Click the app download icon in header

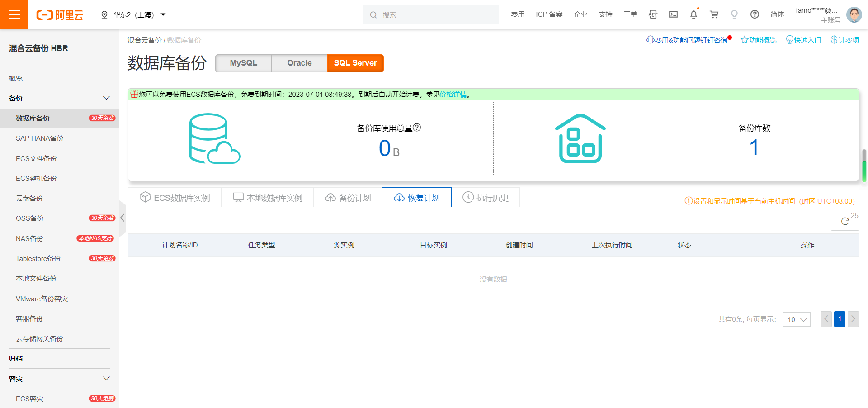(653, 14)
